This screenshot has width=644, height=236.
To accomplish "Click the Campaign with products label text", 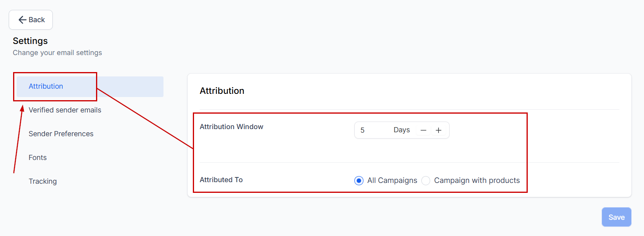I will pyautogui.click(x=477, y=181).
